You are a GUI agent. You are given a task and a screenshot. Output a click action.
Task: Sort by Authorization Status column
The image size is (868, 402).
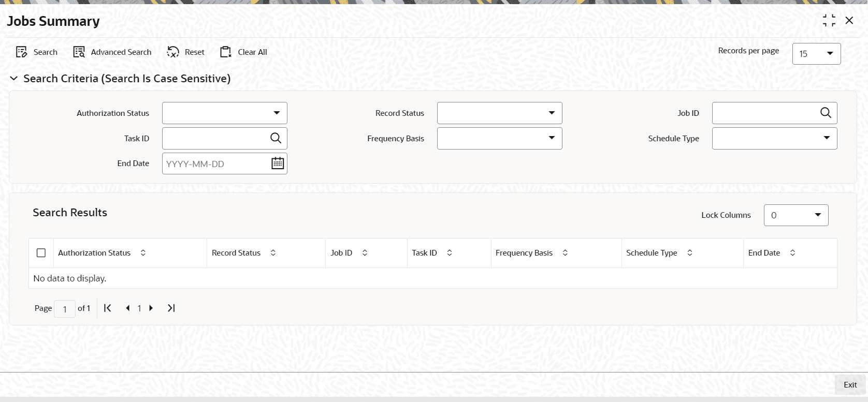[143, 253]
